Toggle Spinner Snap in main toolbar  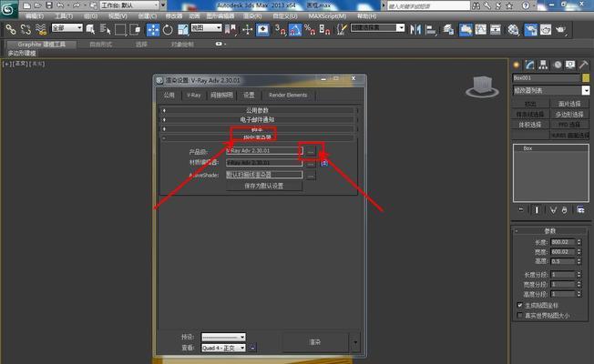pyautogui.click(x=324, y=29)
